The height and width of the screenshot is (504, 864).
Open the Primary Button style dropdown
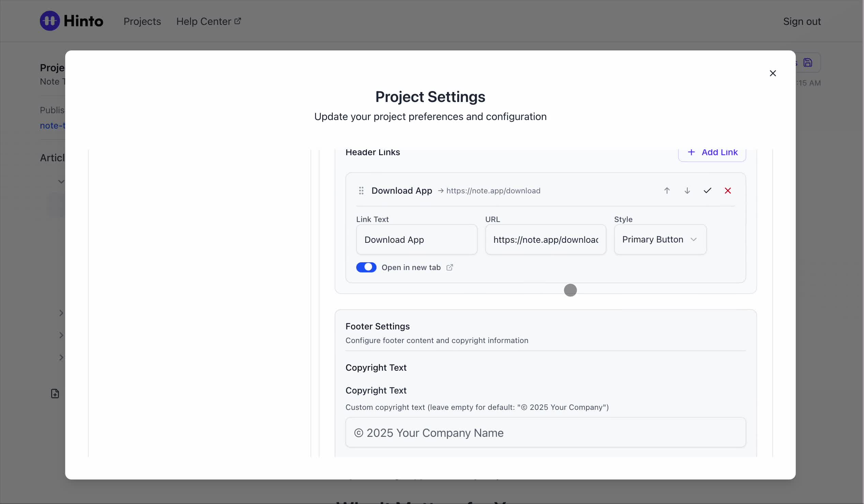click(660, 240)
